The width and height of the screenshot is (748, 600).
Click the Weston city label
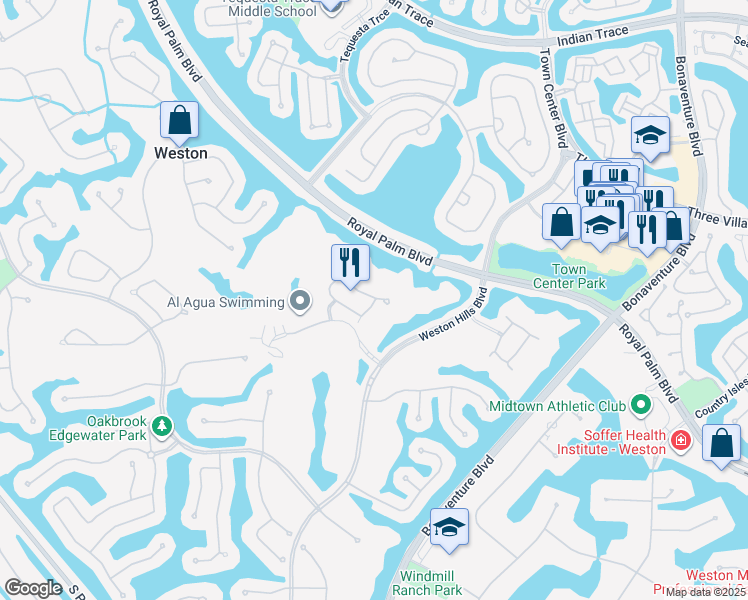point(181,153)
